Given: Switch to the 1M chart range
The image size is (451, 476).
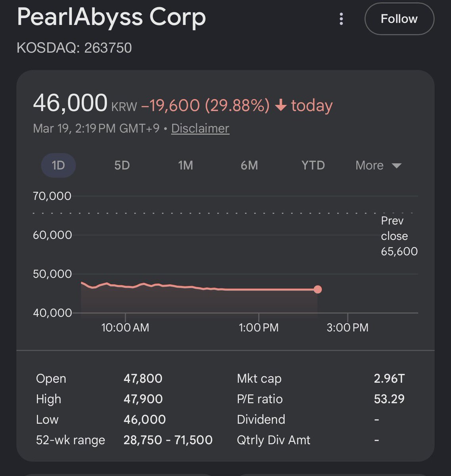Looking at the screenshot, I should [186, 165].
